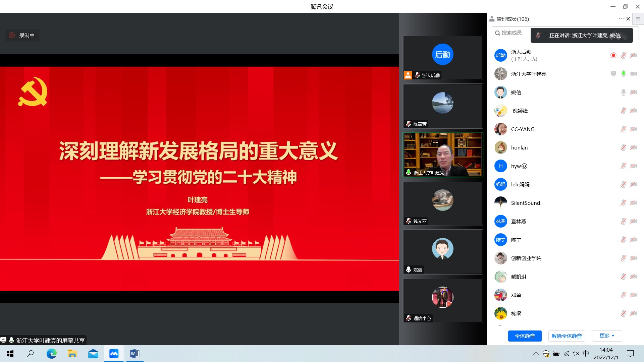This screenshot has height=362, width=644.
Task: Toggle camera for 浙江大学叶建亮
Action: tap(633, 74)
